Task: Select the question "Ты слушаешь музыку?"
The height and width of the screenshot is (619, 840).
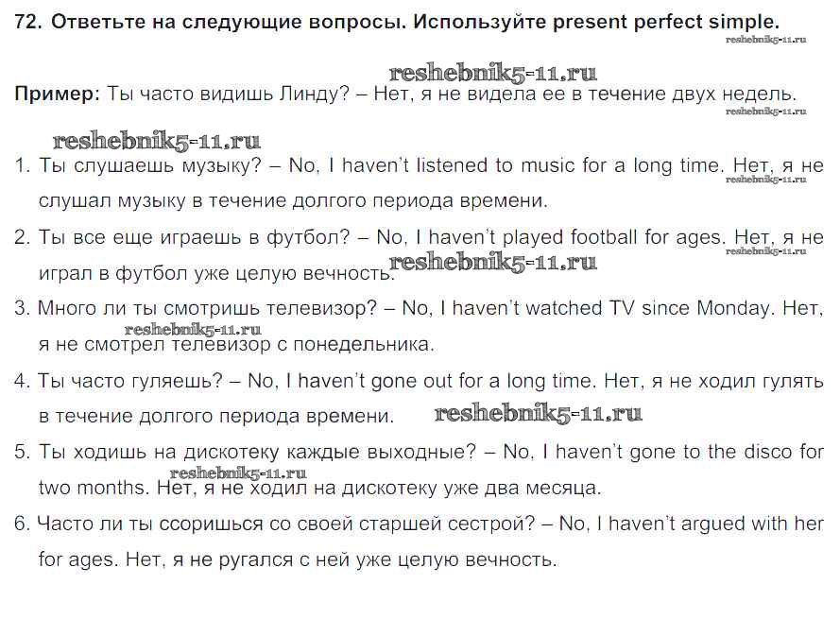Action: click(148, 165)
